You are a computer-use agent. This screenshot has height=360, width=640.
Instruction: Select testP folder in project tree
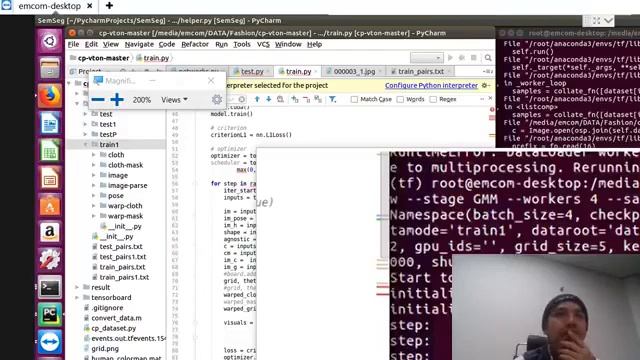108,134
